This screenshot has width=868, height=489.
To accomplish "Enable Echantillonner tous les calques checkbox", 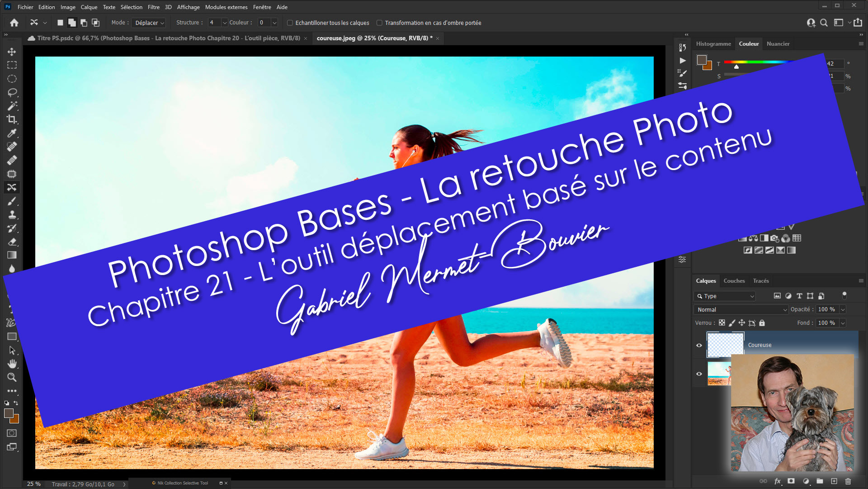I will [290, 23].
